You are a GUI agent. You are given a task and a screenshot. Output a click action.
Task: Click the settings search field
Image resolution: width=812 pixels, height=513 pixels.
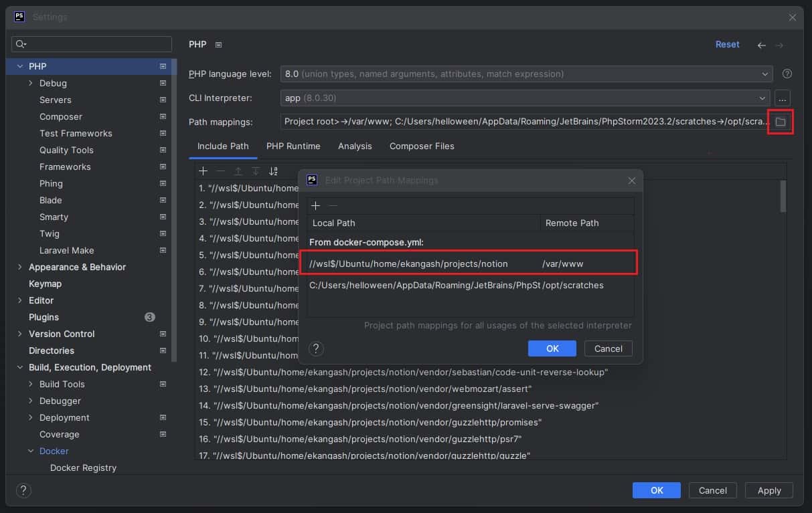point(92,44)
